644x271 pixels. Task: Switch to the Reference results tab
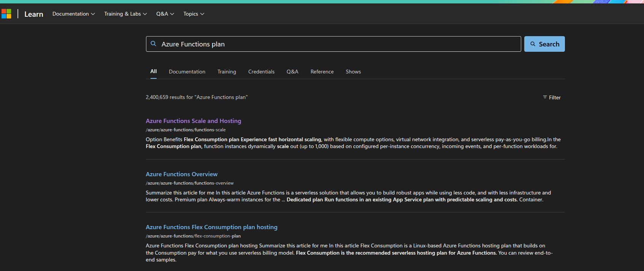click(x=322, y=72)
